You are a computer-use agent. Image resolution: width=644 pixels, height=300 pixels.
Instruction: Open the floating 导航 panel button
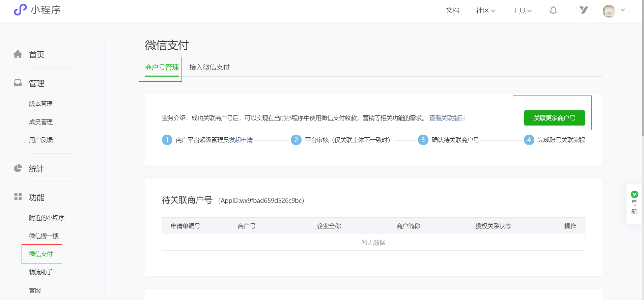pyautogui.click(x=634, y=204)
